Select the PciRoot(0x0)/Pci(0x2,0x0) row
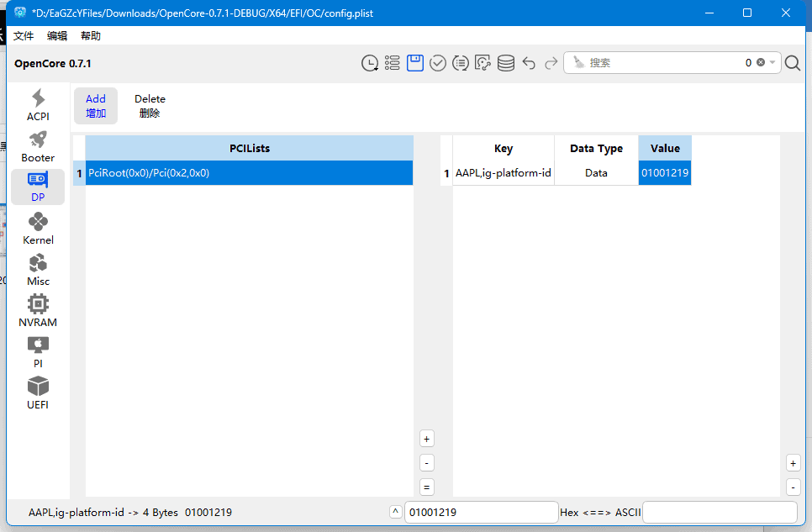The width and height of the screenshot is (812, 532). pyautogui.click(x=249, y=173)
